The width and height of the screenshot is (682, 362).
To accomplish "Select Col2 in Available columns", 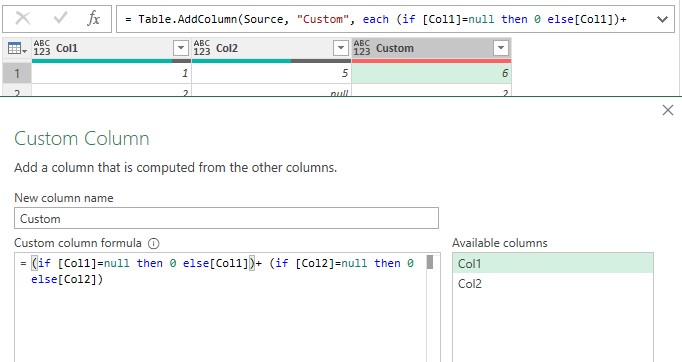I will (553, 284).
